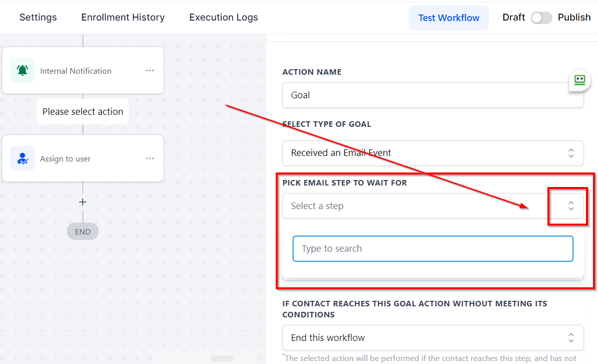Open the green chatbot assistant icon
598x364 pixels.
click(x=579, y=80)
